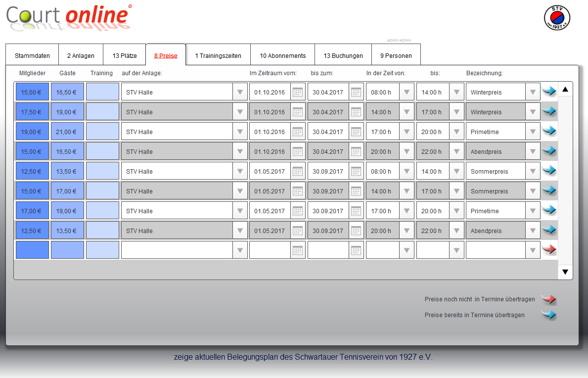Screen dimensions: 588x378
Task: Switch to the Stammdaten tab
Action: coord(32,55)
